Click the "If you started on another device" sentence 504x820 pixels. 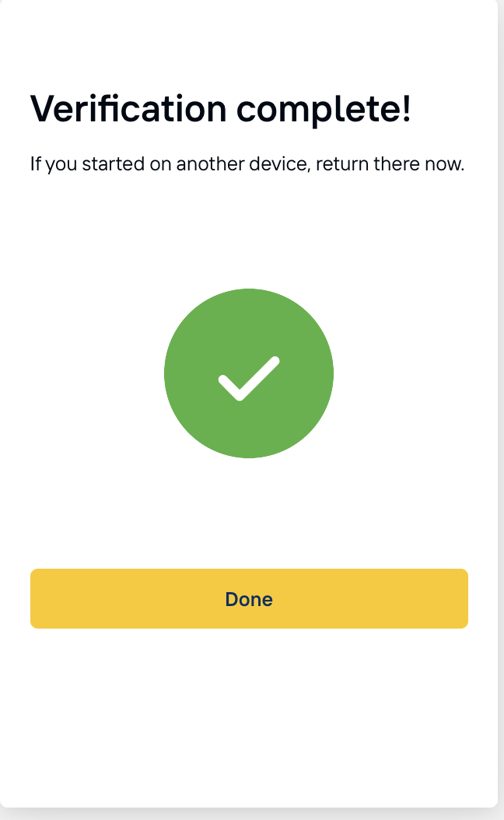click(x=247, y=165)
